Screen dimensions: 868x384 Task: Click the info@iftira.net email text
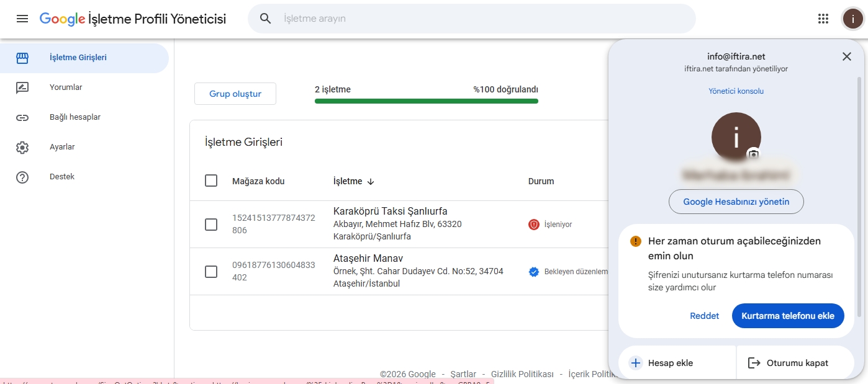point(736,56)
